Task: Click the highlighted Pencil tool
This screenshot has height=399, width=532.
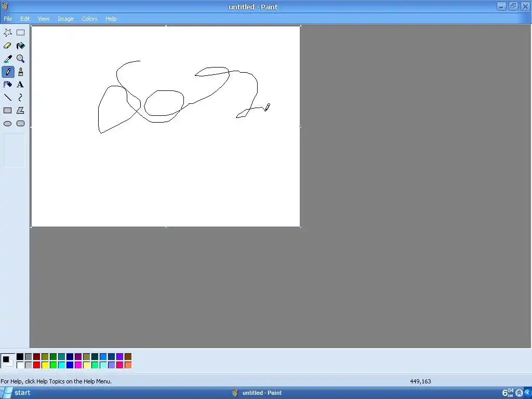Action: point(8,72)
